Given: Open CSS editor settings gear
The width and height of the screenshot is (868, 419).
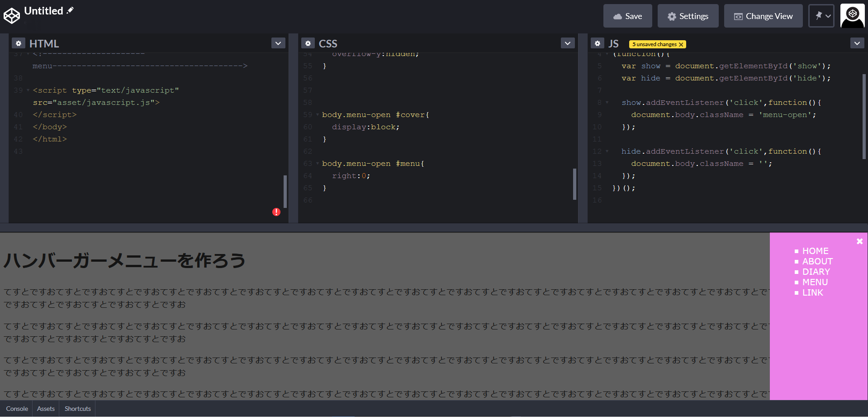Looking at the screenshot, I should (x=308, y=43).
